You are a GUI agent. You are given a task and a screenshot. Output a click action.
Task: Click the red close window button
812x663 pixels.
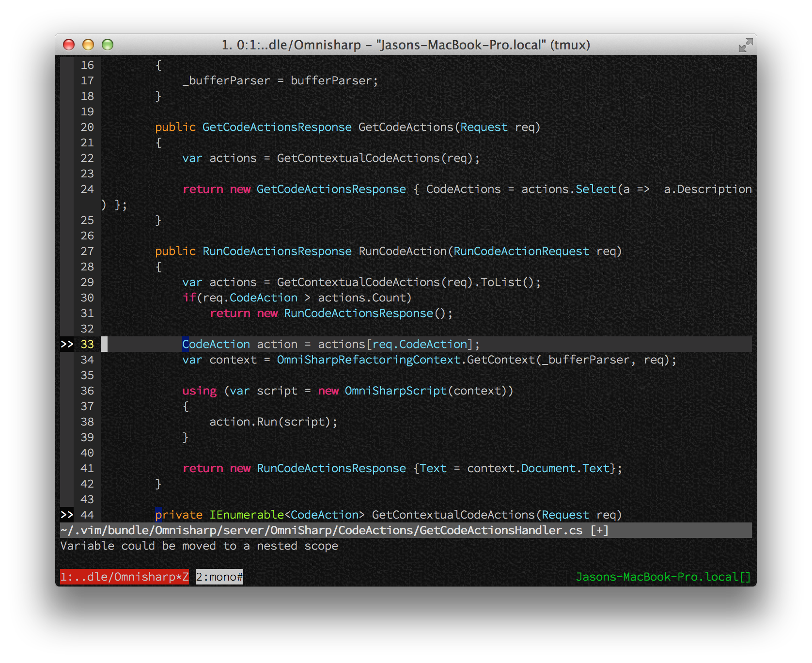[x=69, y=45]
